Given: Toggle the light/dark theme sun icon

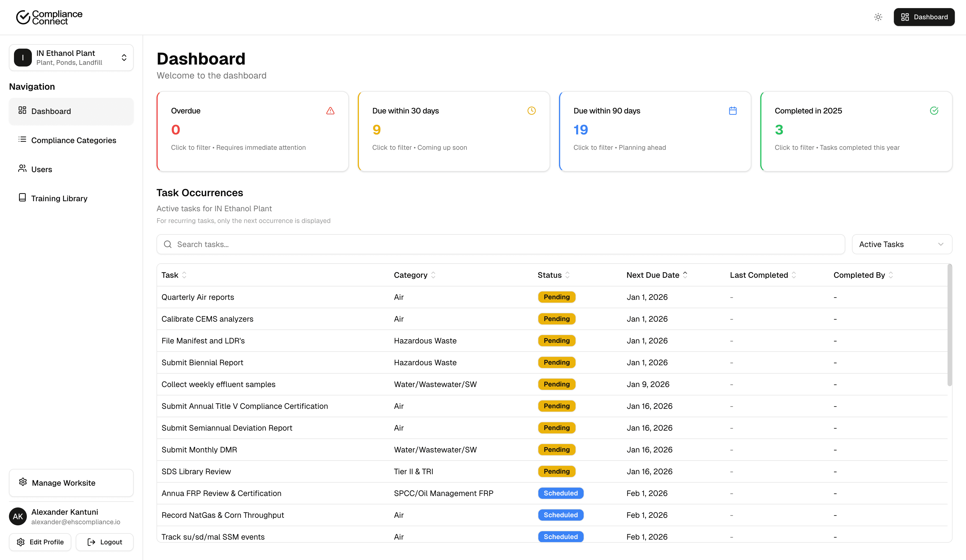Looking at the screenshot, I should coord(878,17).
